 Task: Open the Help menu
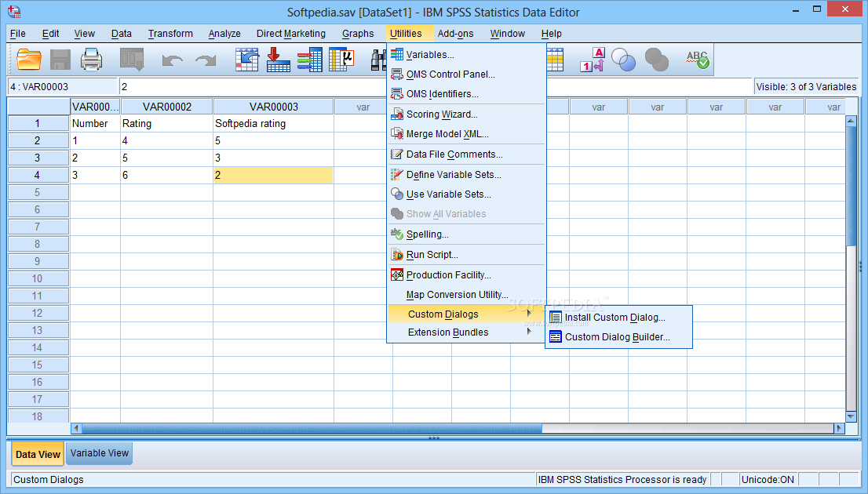[x=552, y=33]
